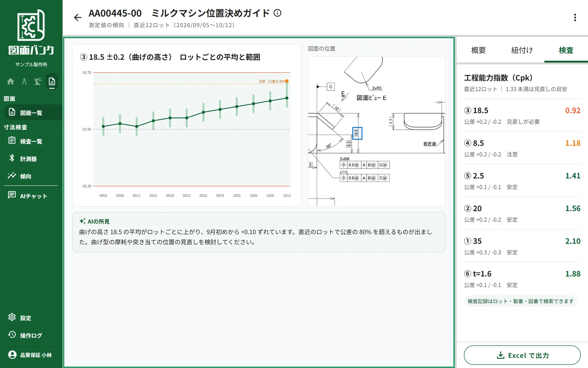The width and height of the screenshot is (588, 368).
Task: Click the 検査記録はロット・製番・図番で検索できます hint
Action: pyautogui.click(x=521, y=301)
